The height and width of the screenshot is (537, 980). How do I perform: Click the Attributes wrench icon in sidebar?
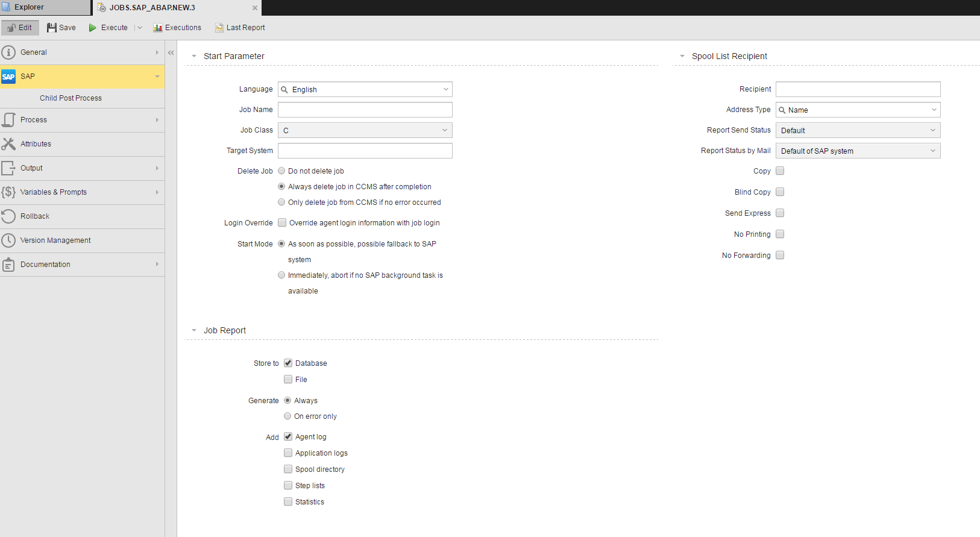[x=8, y=144]
